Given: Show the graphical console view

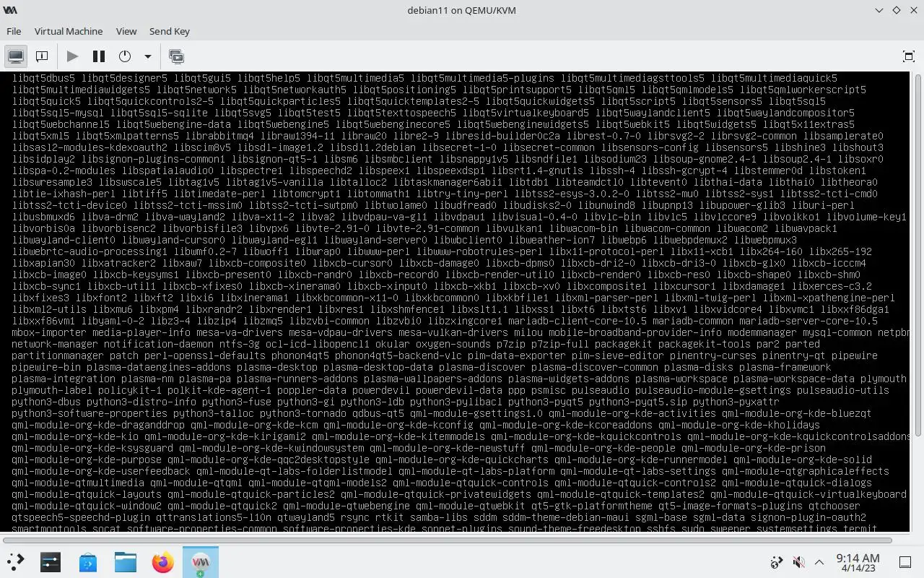Looking at the screenshot, I should point(16,56).
